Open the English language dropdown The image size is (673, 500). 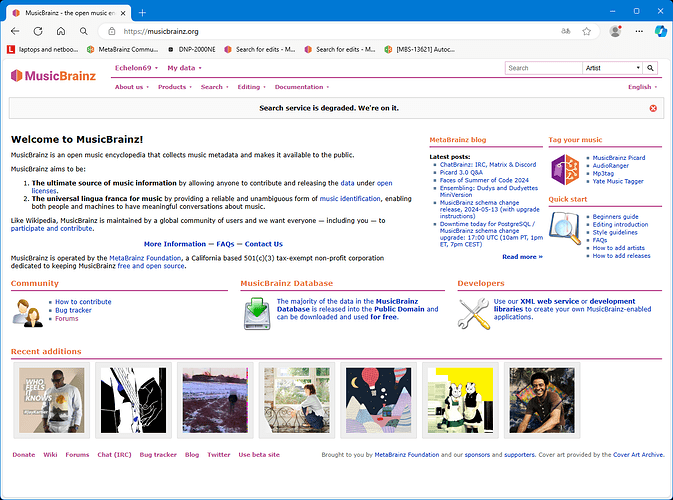click(642, 87)
